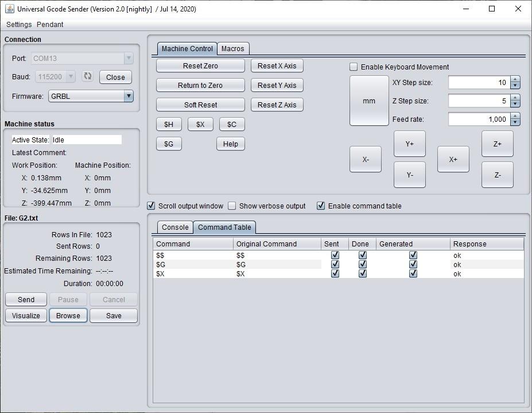Decrease Feed rate with down arrow
532x413 pixels.
pos(515,122)
